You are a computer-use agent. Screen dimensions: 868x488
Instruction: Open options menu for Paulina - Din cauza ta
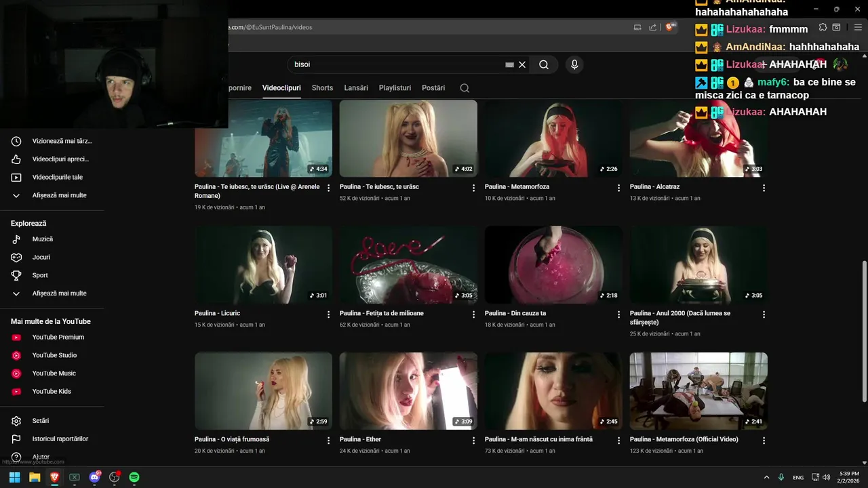(x=618, y=314)
